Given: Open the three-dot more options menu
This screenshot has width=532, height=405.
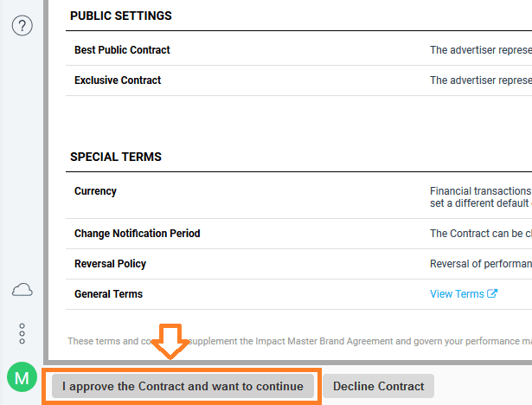Looking at the screenshot, I should (22, 333).
